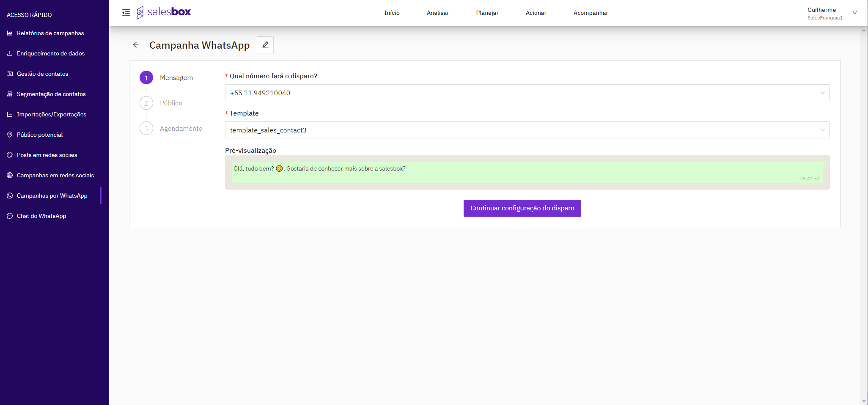Click the Campanhas por WhatsApp icon
Screen dimensions: 868x405
pyautogui.click(x=10, y=196)
